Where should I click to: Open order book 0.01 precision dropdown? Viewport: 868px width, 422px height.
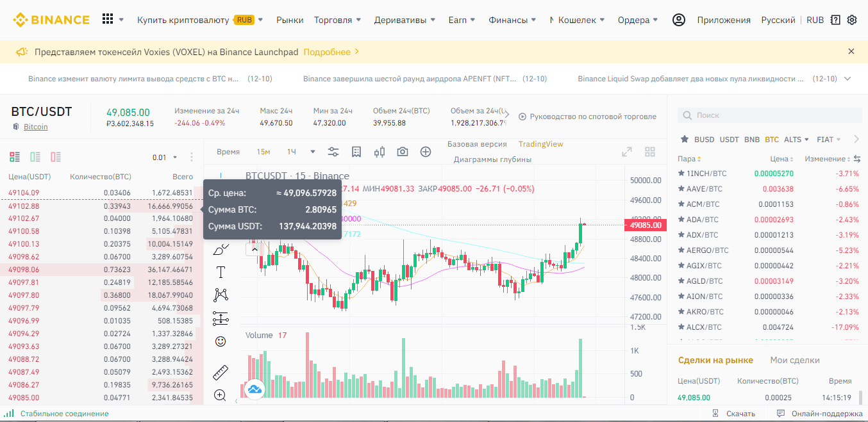[165, 158]
